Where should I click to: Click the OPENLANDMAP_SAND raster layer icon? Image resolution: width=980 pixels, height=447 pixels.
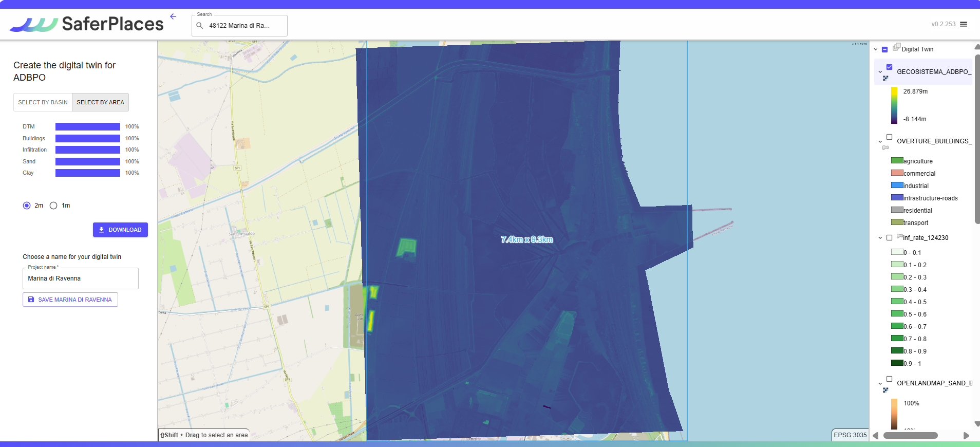click(885, 390)
